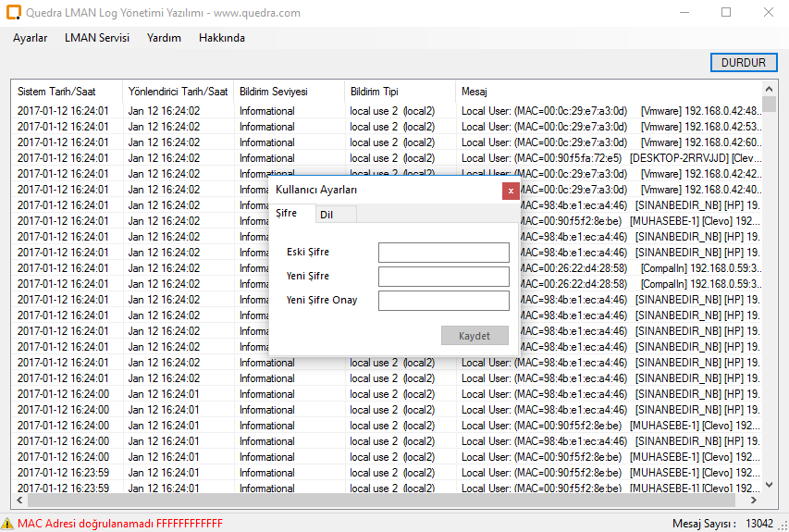Screen dimensions: 789x532
Task: Click the Bildirim Seviyesi column header
Action: [273, 92]
